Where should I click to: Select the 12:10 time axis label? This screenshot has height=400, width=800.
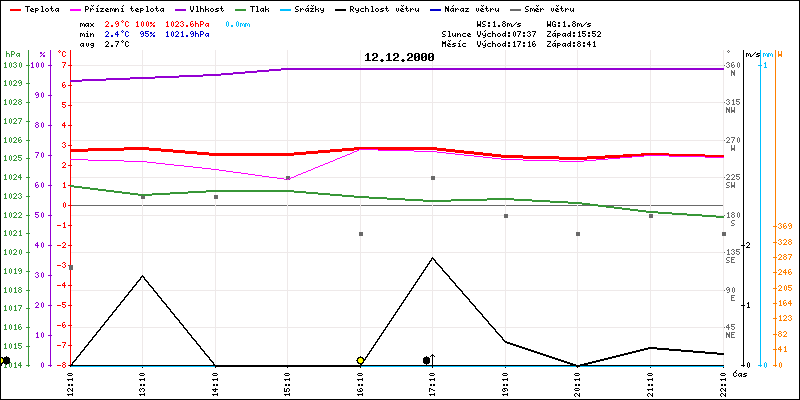point(71,384)
